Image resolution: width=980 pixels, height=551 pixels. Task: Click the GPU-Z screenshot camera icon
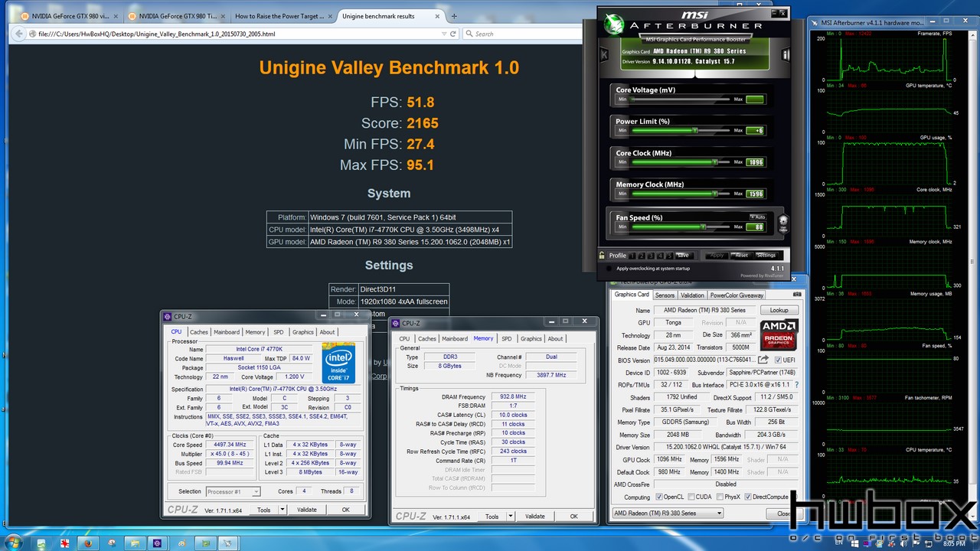797,294
